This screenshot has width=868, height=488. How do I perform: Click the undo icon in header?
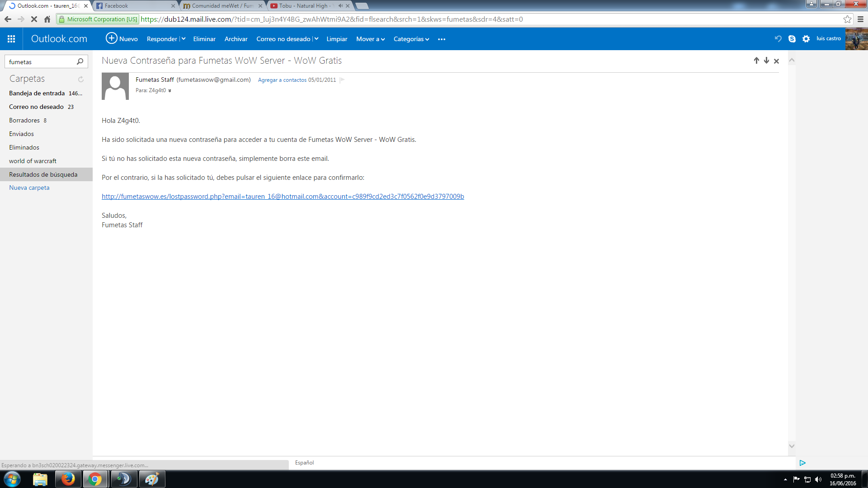778,39
